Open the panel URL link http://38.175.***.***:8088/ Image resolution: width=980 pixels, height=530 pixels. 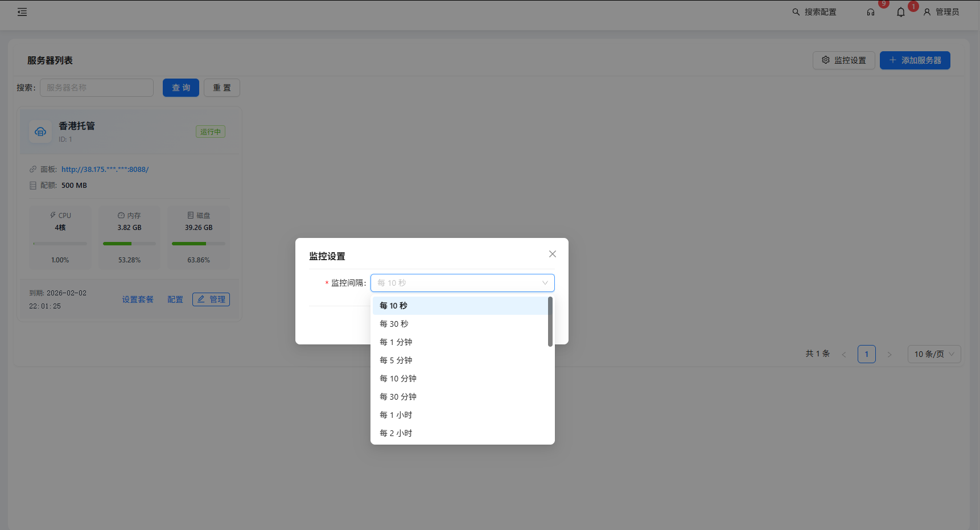click(x=105, y=169)
